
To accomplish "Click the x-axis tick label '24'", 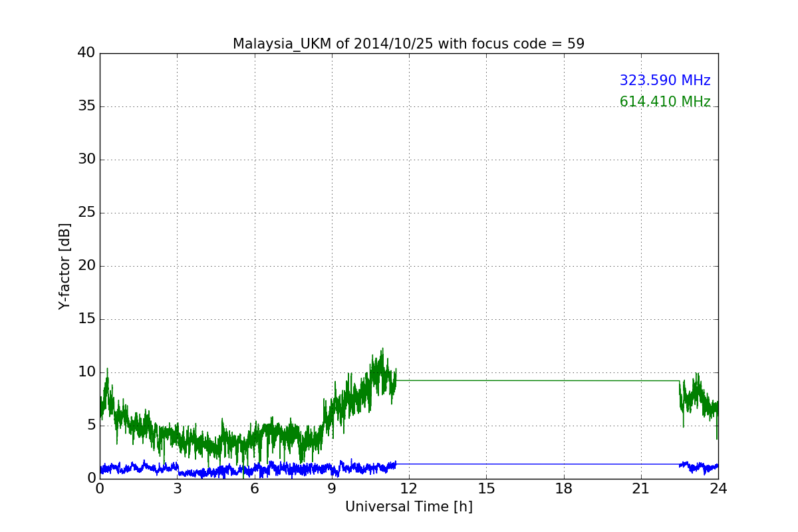I will point(718,489).
